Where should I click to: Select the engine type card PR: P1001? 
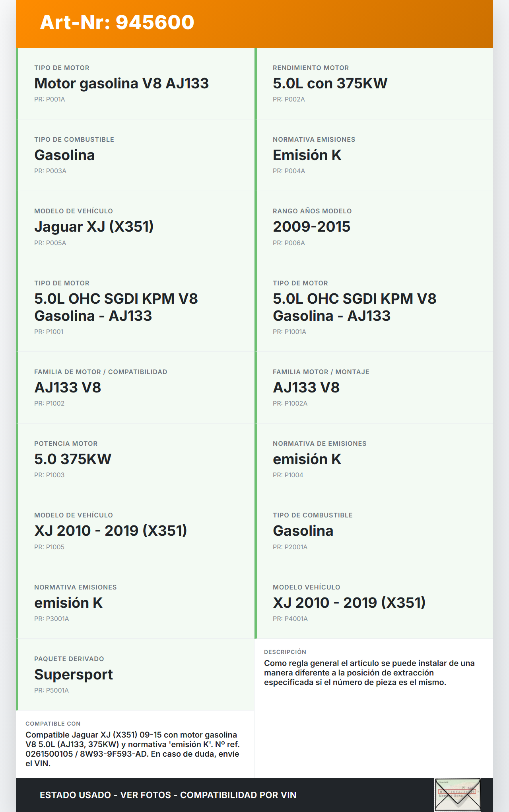click(135, 307)
